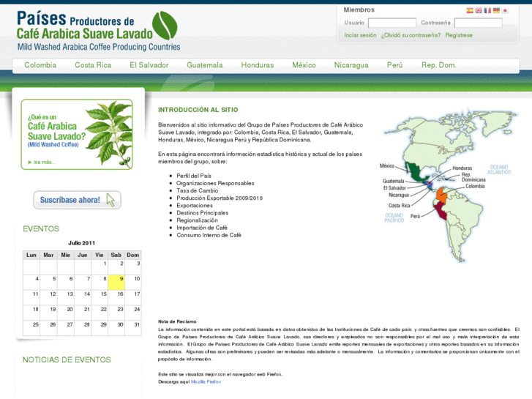
Task: Select day 25 in the calendar
Action: click(x=31, y=328)
